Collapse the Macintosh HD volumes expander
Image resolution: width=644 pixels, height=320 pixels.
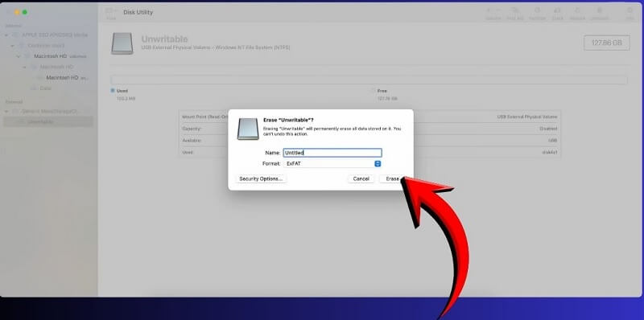tap(18, 56)
